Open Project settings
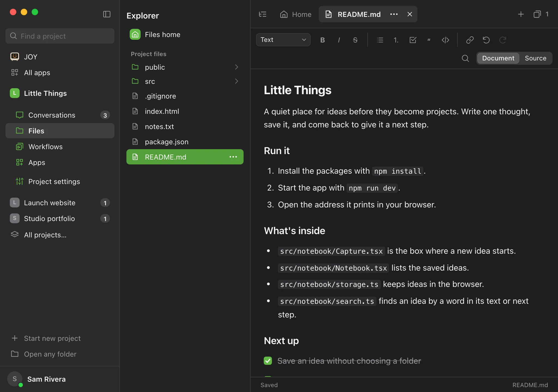Viewport: 558px width, 392px height. [x=60, y=181]
